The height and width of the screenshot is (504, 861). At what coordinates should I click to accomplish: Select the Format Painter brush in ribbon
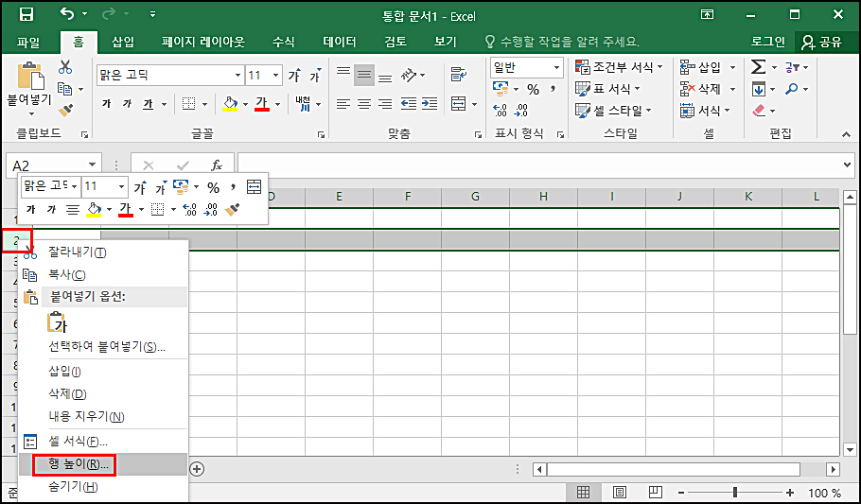pyautogui.click(x=65, y=111)
